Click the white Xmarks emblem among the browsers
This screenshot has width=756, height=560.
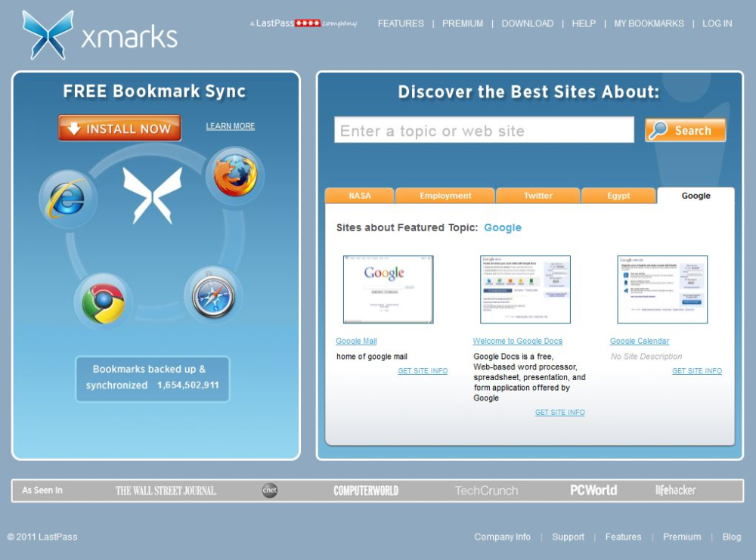click(x=153, y=195)
